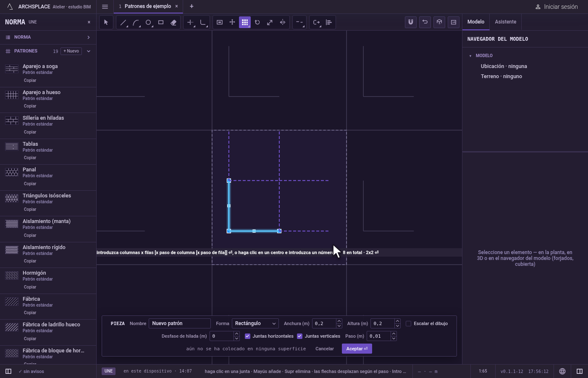588x378 pixels.
Task: Click the align left tool
Action: point(329,22)
